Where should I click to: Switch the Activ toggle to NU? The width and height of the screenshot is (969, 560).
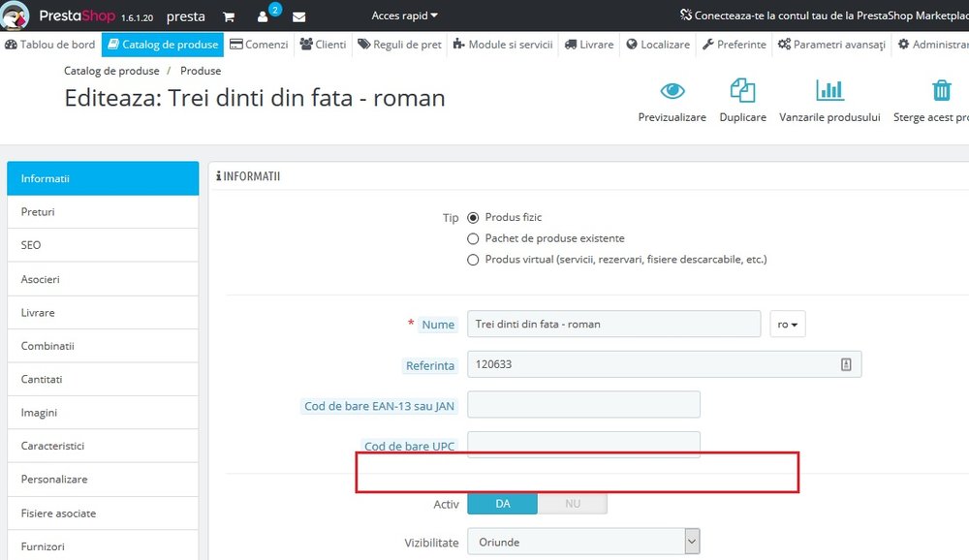point(573,504)
